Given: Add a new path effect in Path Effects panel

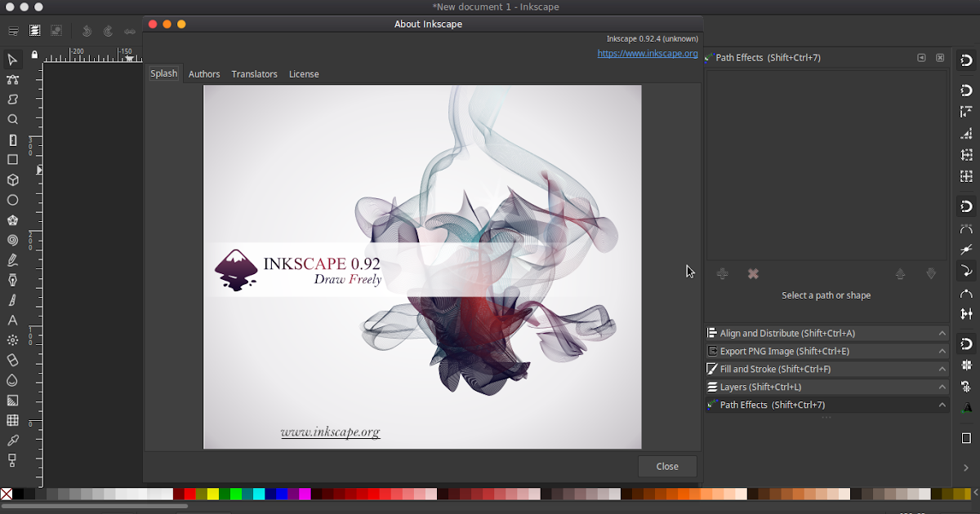Looking at the screenshot, I should (722, 273).
